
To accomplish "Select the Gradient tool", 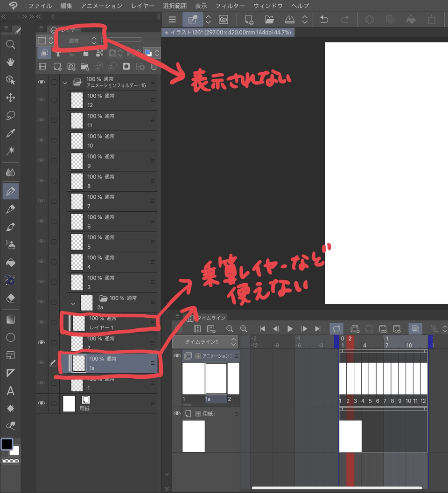I will click(x=10, y=319).
